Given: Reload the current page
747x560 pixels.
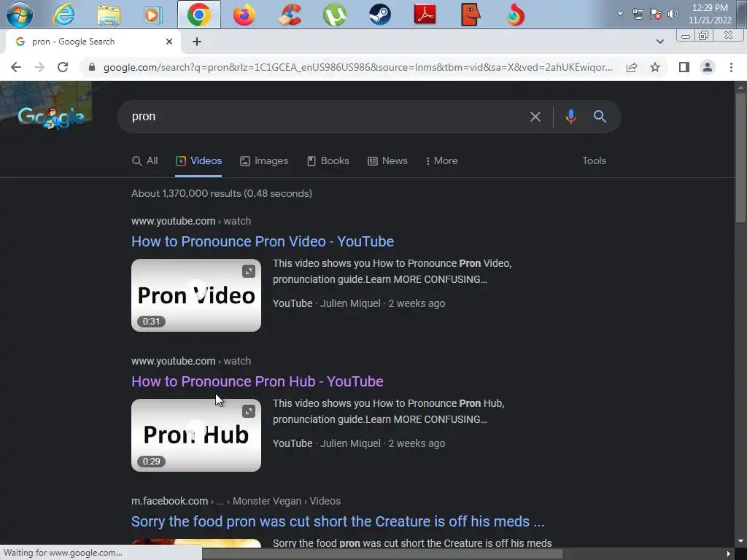Looking at the screenshot, I should (63, 67).
